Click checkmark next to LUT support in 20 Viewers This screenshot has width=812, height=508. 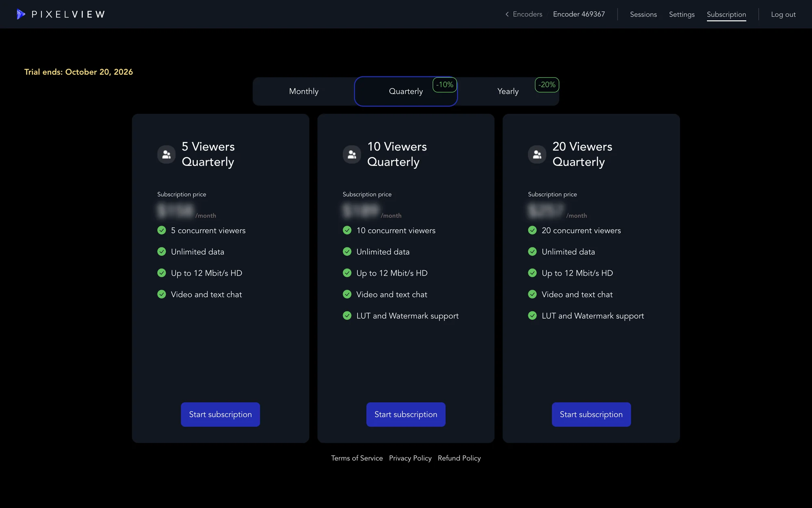(x=532, y=316)
